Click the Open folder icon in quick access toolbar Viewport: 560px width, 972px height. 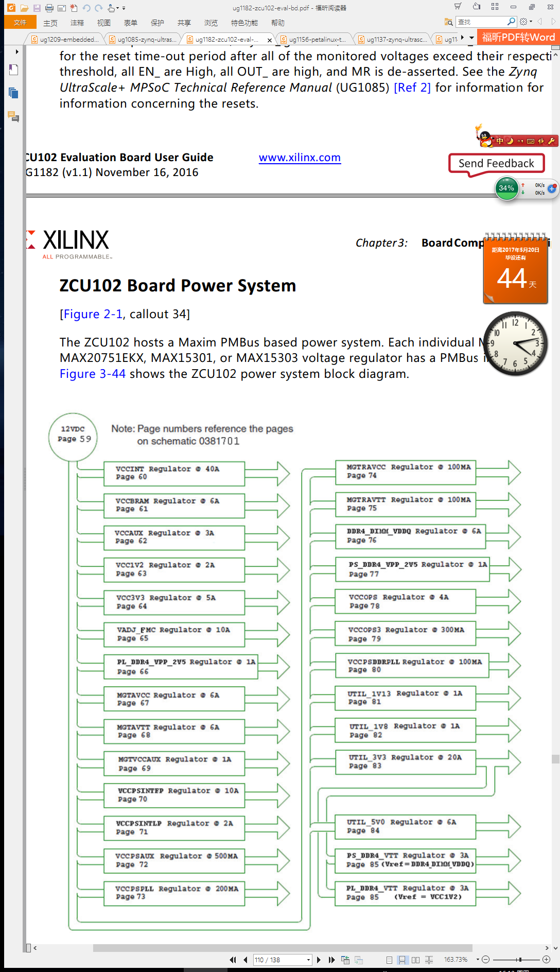click(24, 8)
